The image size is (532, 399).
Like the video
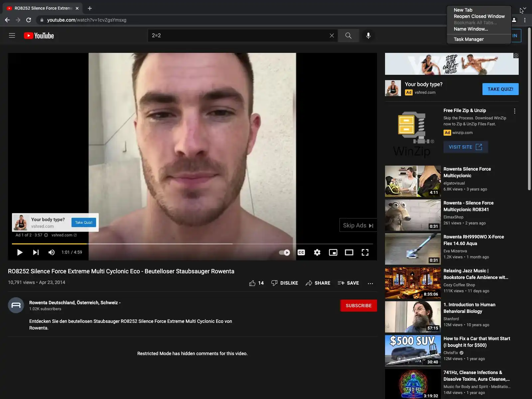point(256,283)
